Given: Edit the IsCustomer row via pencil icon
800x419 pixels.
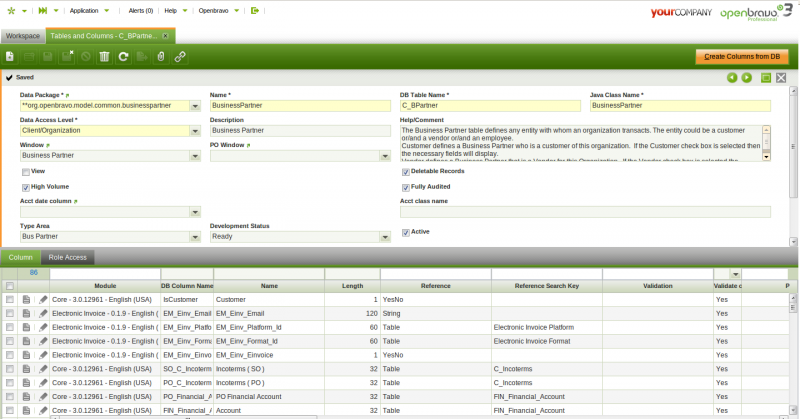Looking at the screenshot, I should [x=43, y=299].
